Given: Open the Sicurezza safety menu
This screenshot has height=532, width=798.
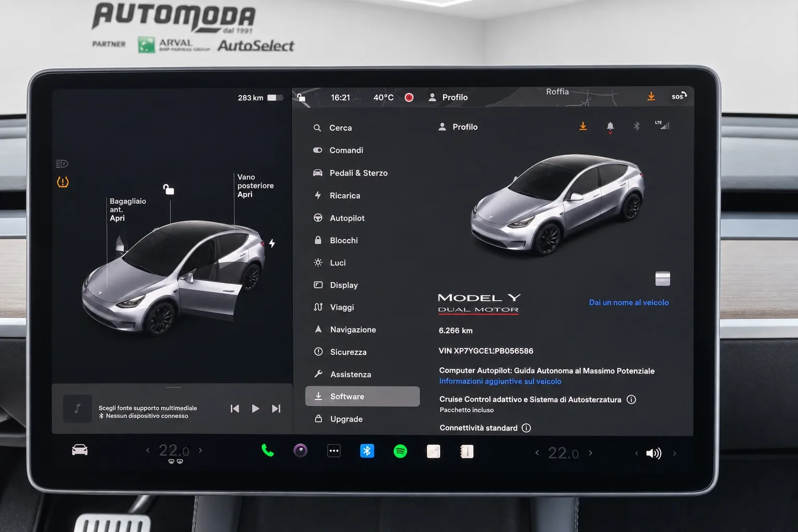Looking at the screenshot, I should click(x=340, y=352).
